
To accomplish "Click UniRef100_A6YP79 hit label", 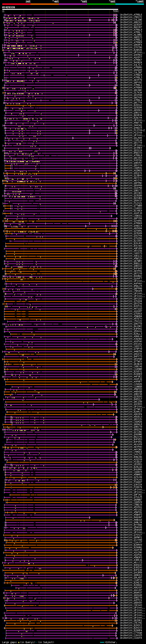I will 131,80.
